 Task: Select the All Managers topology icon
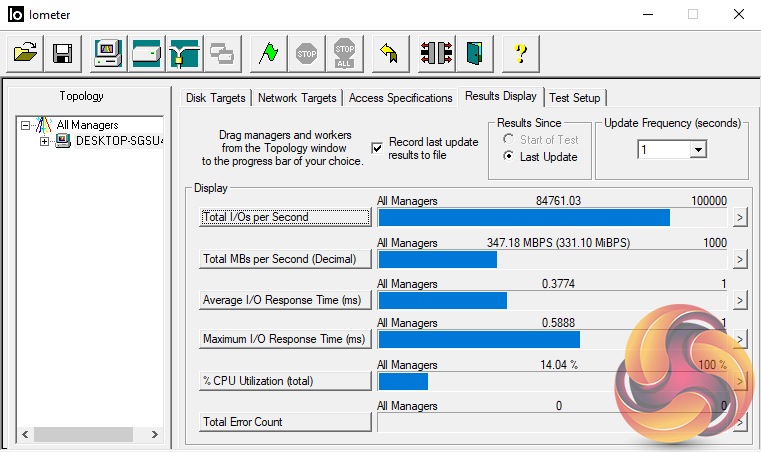[44, 125]
